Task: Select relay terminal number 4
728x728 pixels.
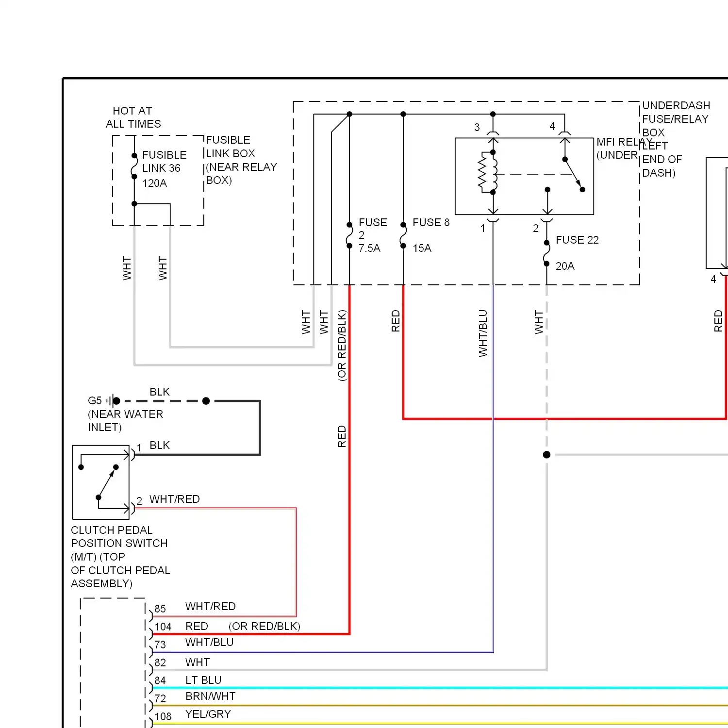Action: point(552,126)
